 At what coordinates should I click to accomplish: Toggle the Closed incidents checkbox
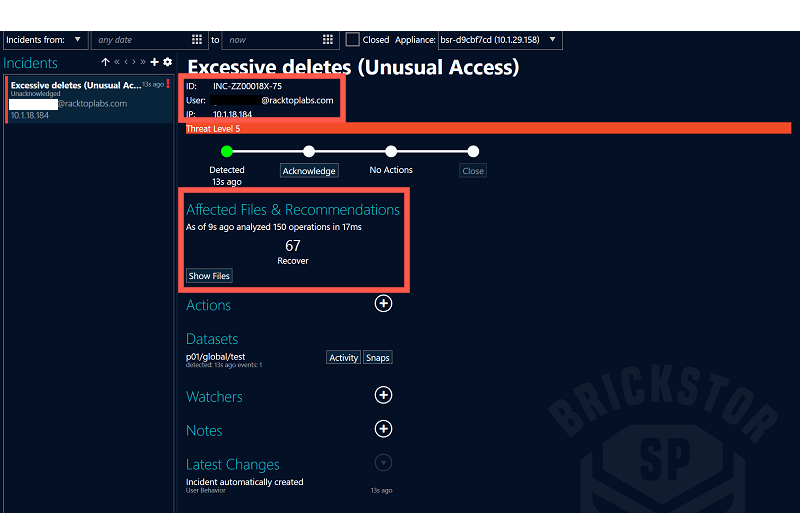tap(352, 40)
